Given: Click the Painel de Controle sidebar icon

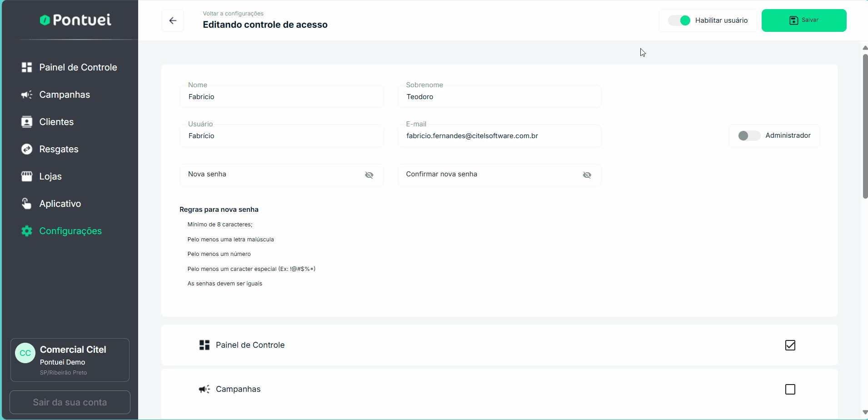Looking at the screenshot, I should tap(27, 67).
